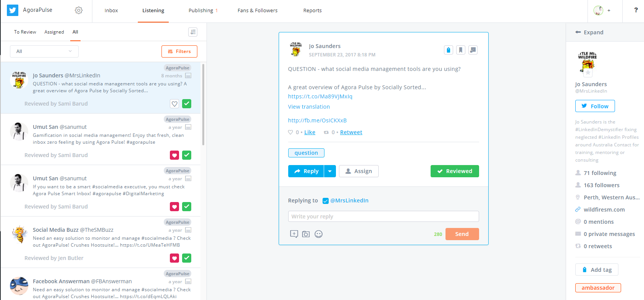This screenshot has width=644, height=300.
Task: Click the user avatar in top bar
Action: click(598, 10)
